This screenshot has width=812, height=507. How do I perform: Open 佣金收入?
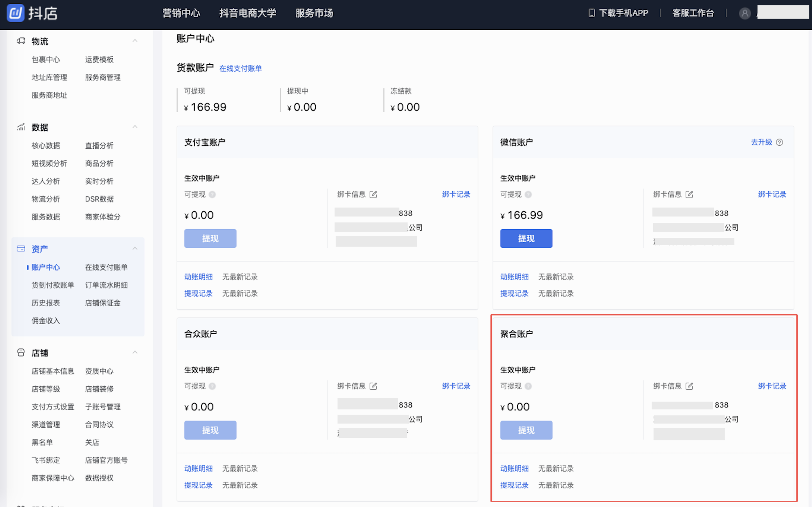point(46,321)
